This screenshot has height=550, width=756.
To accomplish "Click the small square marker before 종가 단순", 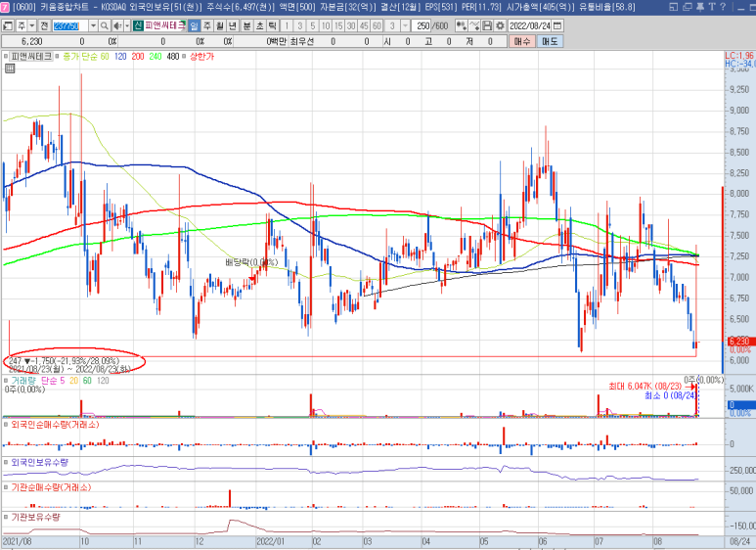I will pos(58,57).
